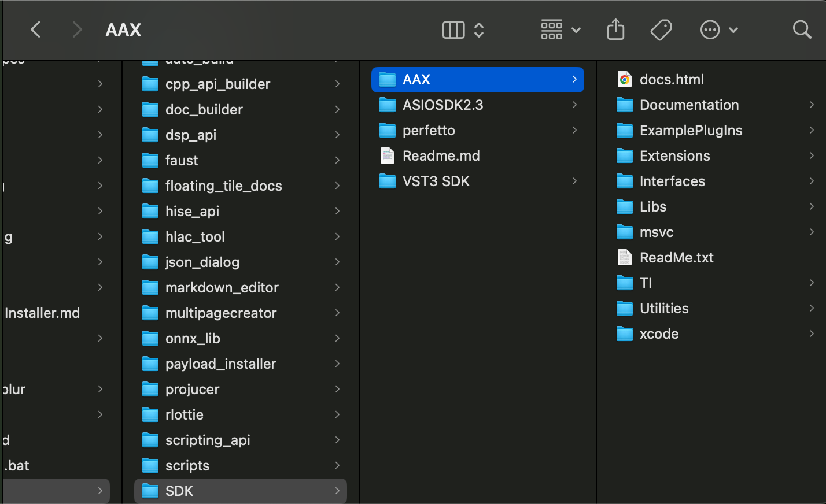Select the VST3 SDK folder name
Viewport: 826px width, 504px height.
click(436, 181)
